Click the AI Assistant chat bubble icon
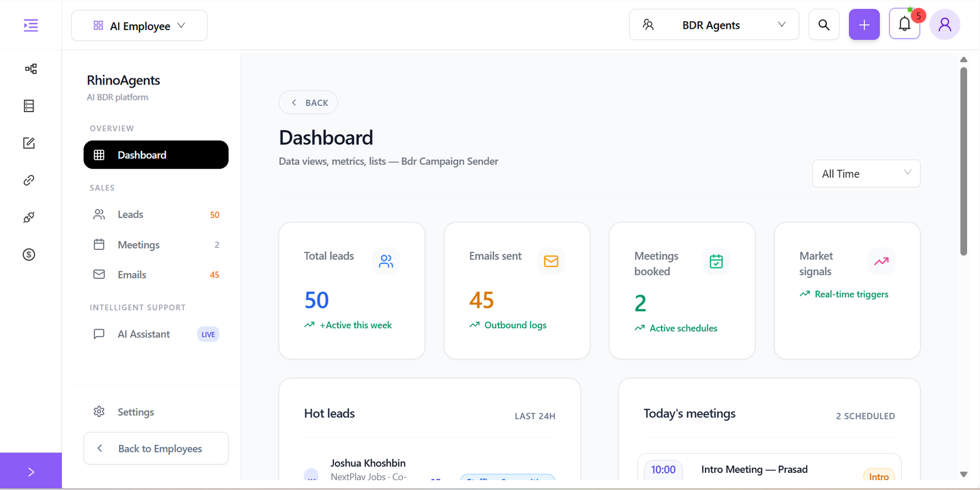Viewport: 980px width, 490px height. coord(99,334)
